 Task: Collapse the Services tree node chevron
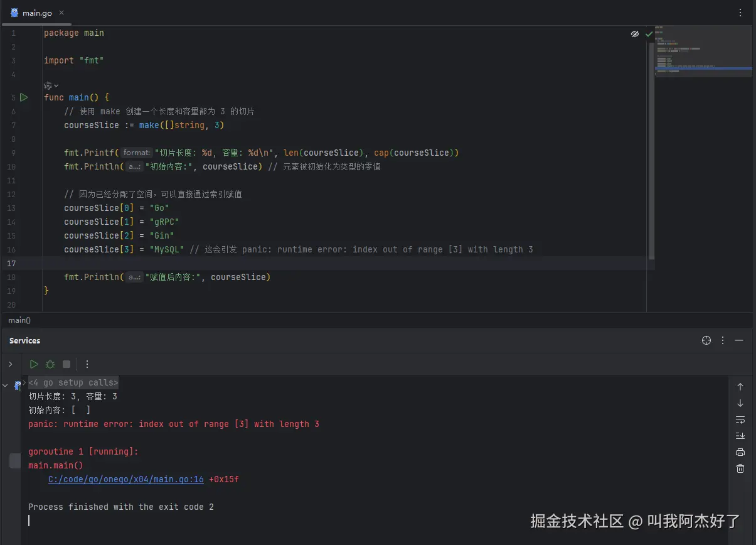point(6,386)
